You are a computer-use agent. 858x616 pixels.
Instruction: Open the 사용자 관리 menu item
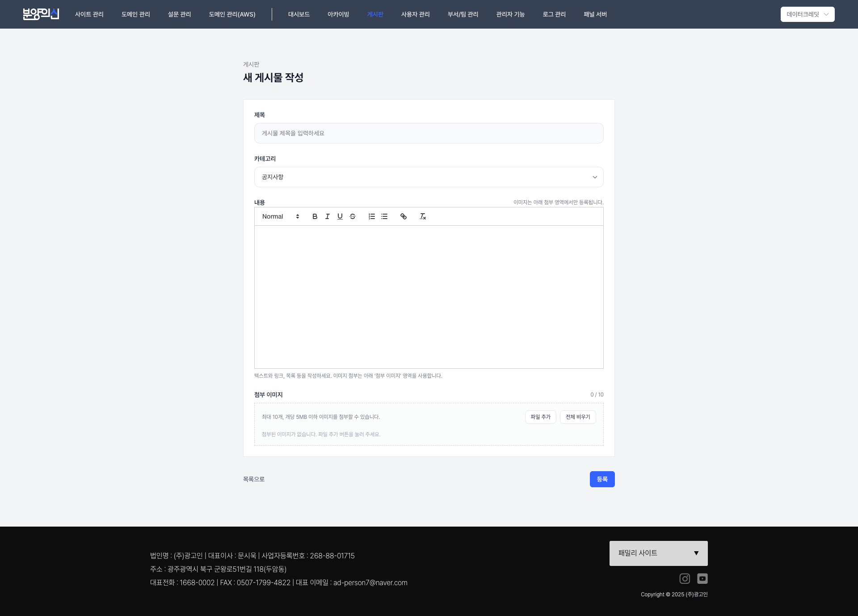[x=415, y=14]
